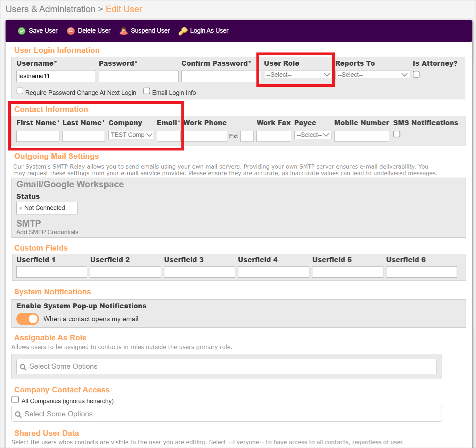Viewport: 476px width, 448px height.
Task: Click the System Notifications heading
Action: 52,292
